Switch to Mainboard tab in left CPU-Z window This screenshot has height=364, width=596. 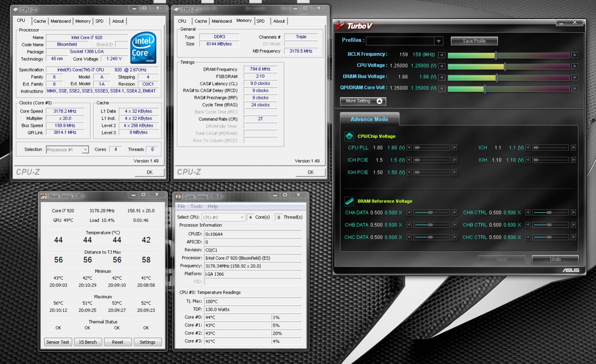[61, 21]
